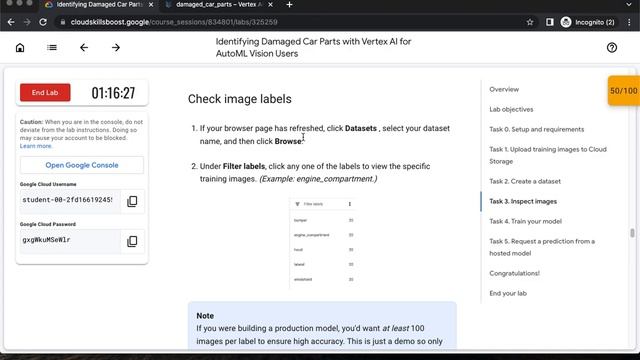
Task: Click browser forward button
Action: tap(27, 22)
